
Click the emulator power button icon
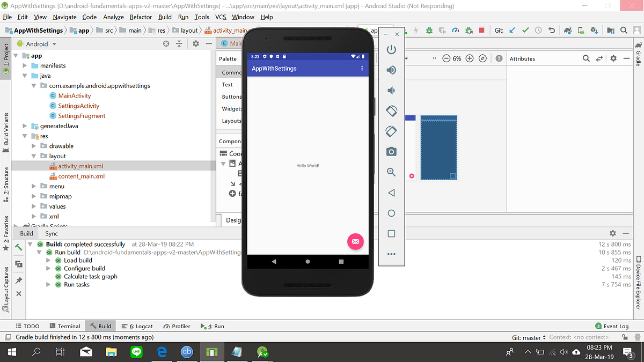(x=391, y=49)
